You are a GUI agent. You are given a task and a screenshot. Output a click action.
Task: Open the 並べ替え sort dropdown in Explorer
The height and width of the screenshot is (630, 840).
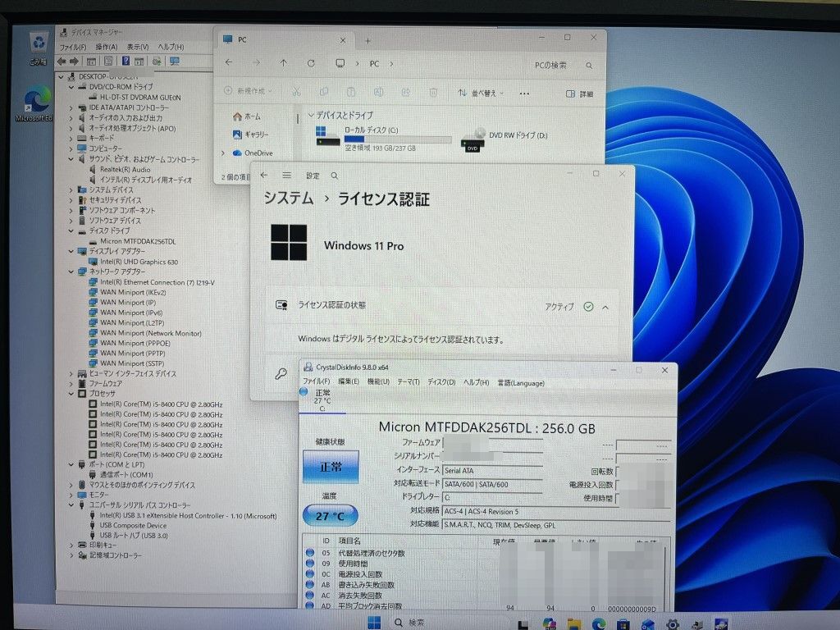tap(481, 94)
